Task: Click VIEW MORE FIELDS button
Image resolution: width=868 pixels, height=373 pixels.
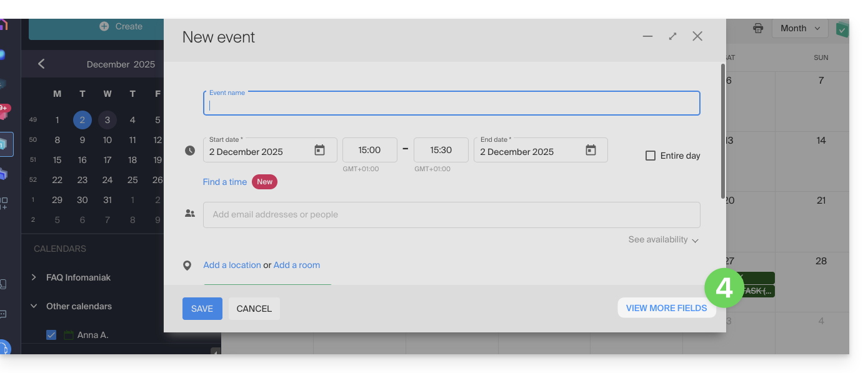Action: click(x=666, y=308)
